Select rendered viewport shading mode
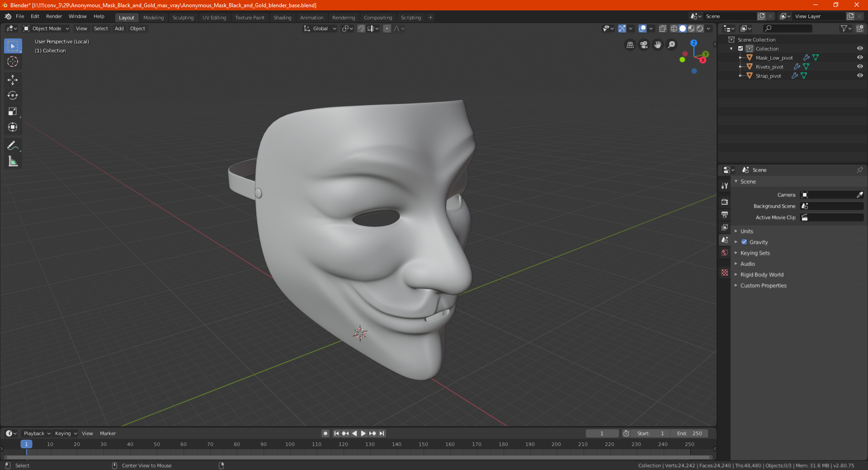Screen dimensions: 868x470 (x=700, y=28)
